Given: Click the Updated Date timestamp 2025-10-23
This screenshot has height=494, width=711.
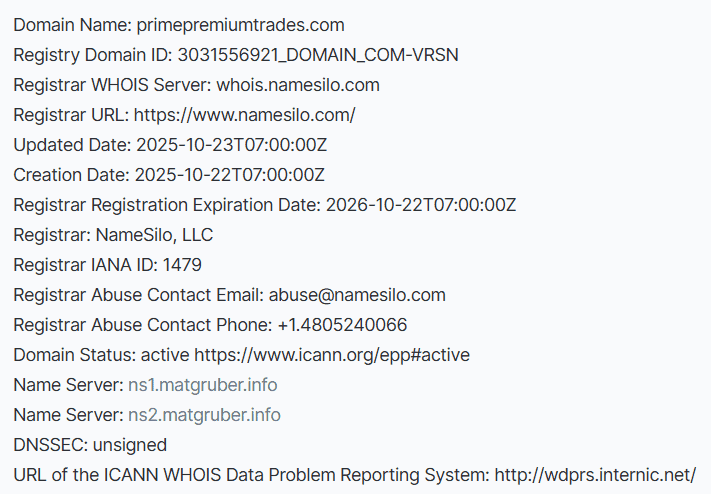Looking at the screenshot, I should [231, 145].
